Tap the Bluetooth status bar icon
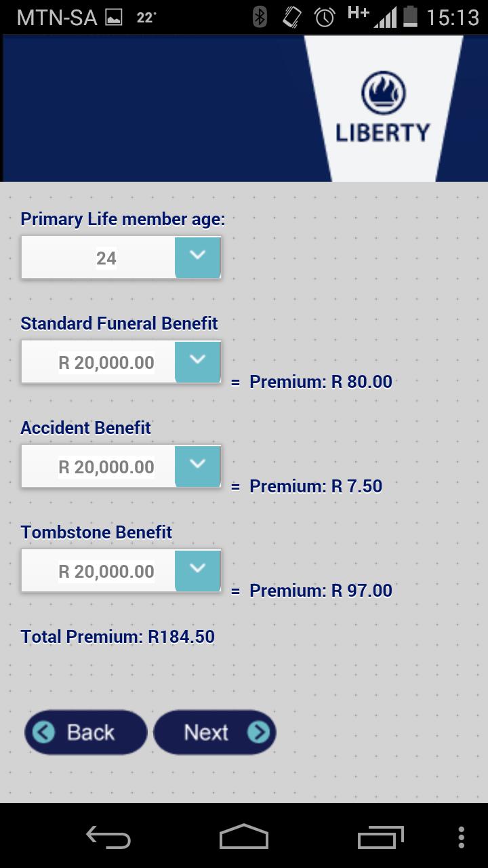 [x=260, y=17]
